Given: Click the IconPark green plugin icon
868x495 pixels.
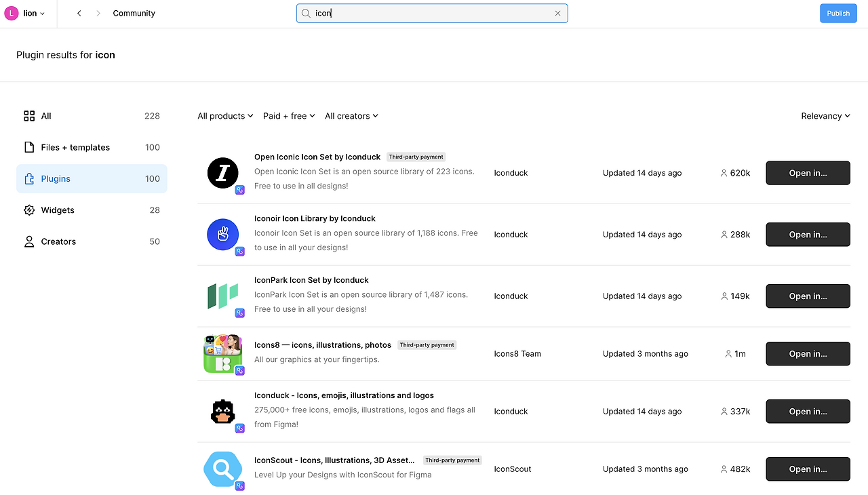Looking at the screenshot, I should (223, 296).
